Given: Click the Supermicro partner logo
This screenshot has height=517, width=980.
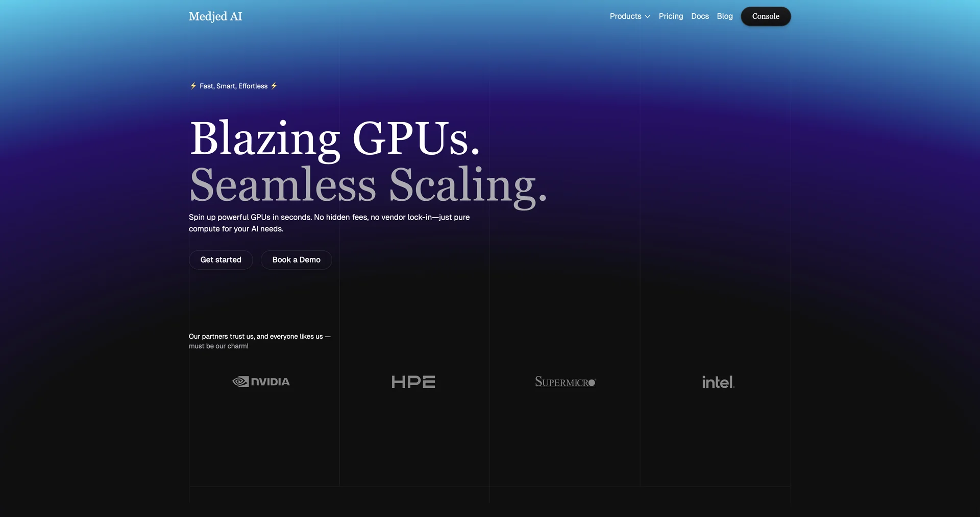Looking at the screenshot, I should [565, 382].
